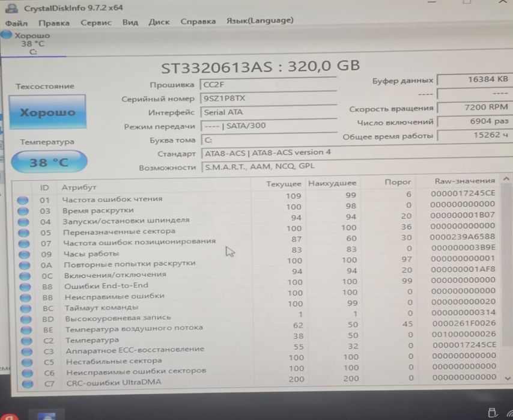The height and width of the screenshot is (420, 513).
Task: Click the buffer size field 16384 KB
Action: [475, 79]
